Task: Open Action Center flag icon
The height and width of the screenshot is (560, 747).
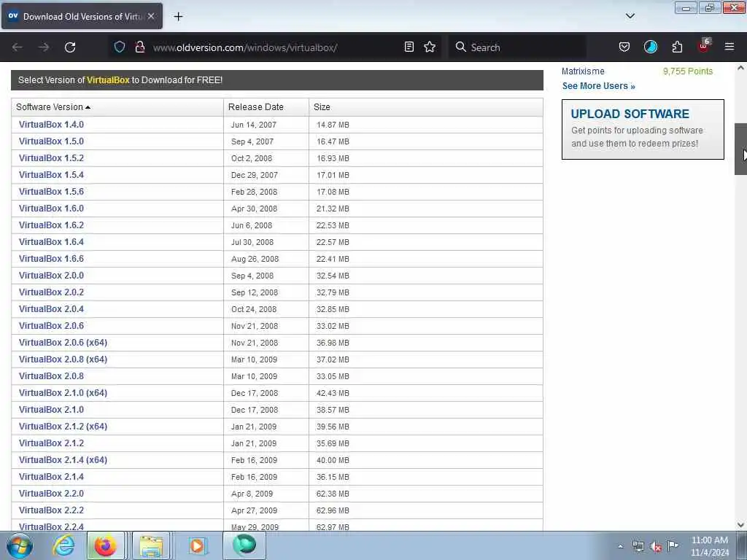Action: tap(673, 545)
